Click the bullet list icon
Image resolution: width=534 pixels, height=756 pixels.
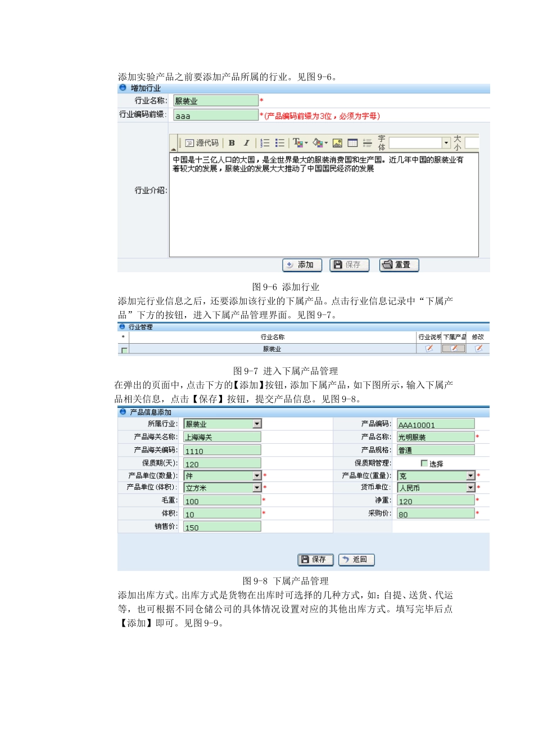click(x=280, y=142)
